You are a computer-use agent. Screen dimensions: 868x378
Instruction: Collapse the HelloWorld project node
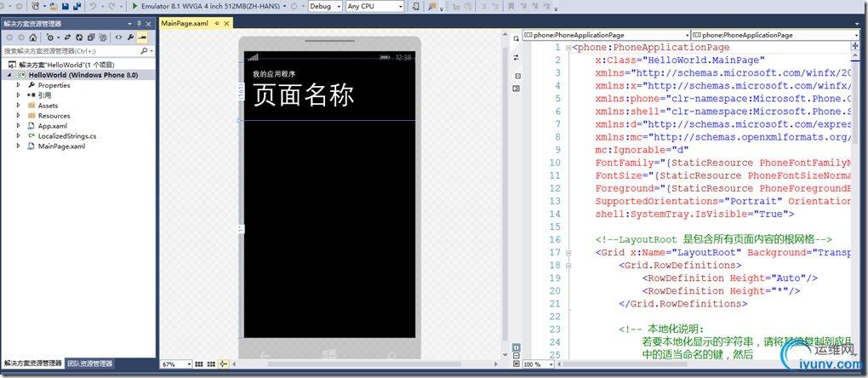click(x=10, y=75)
